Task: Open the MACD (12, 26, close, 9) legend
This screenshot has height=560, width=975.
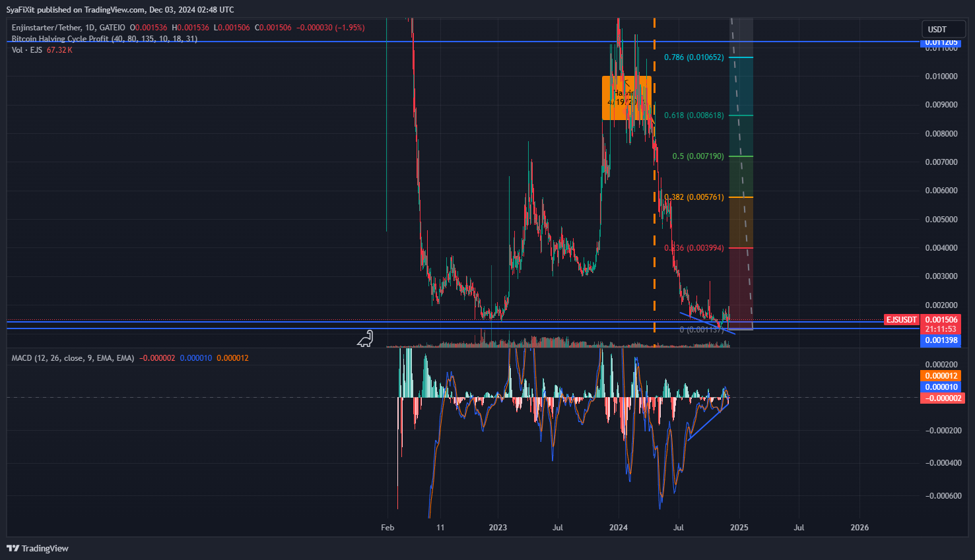Action: point(73,358)
